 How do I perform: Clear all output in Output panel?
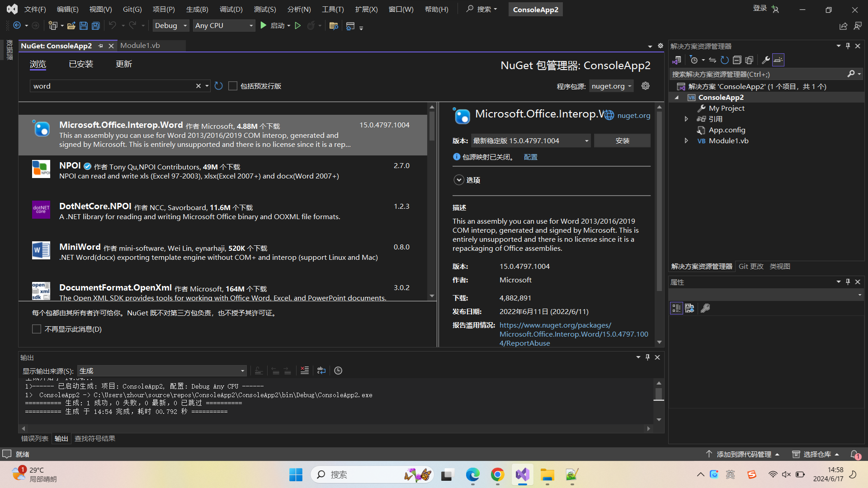pos(305,371)
